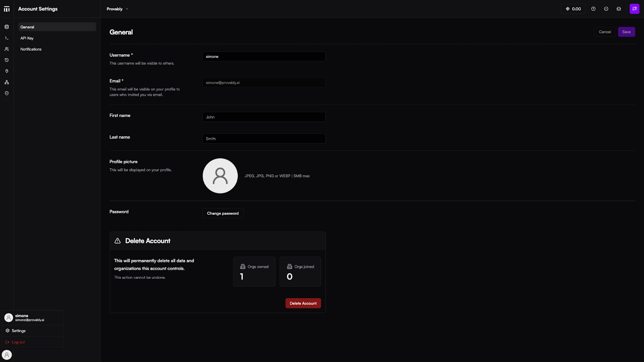Open the hierarchy network sidebar icon
The height and width of the screenshot is (362, 644).
point(6,82)
